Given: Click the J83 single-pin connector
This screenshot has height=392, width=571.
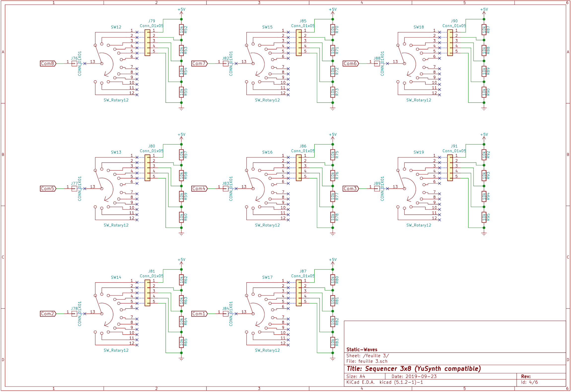Looking at the screenshot, I should pos(225,189).
